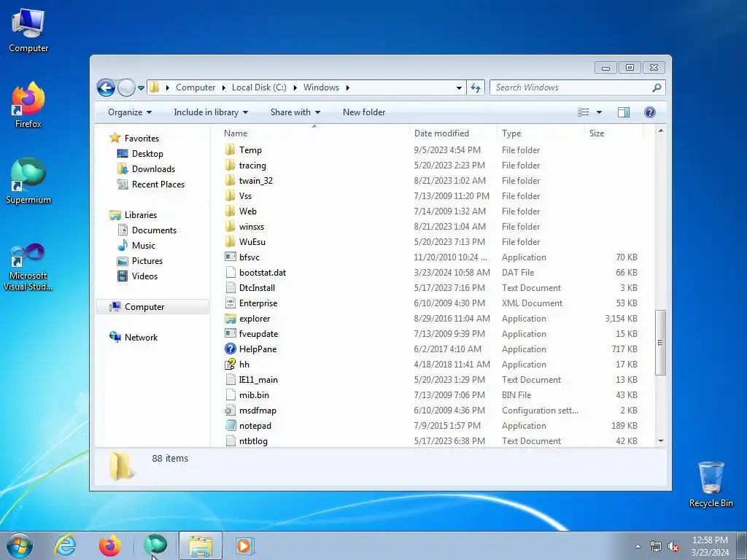The image size is (747, 560).
Task: Toggle the preview pane
Action: 624,112
